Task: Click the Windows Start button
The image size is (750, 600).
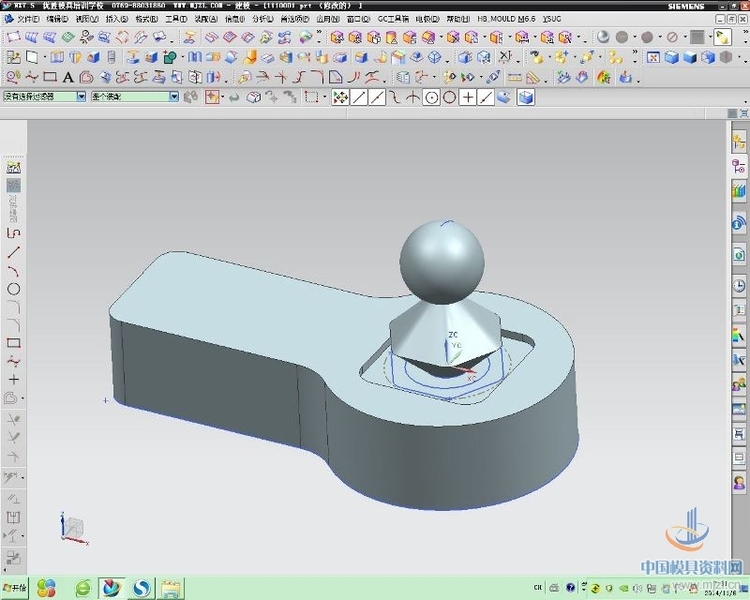Action: (x=14, y=588)
